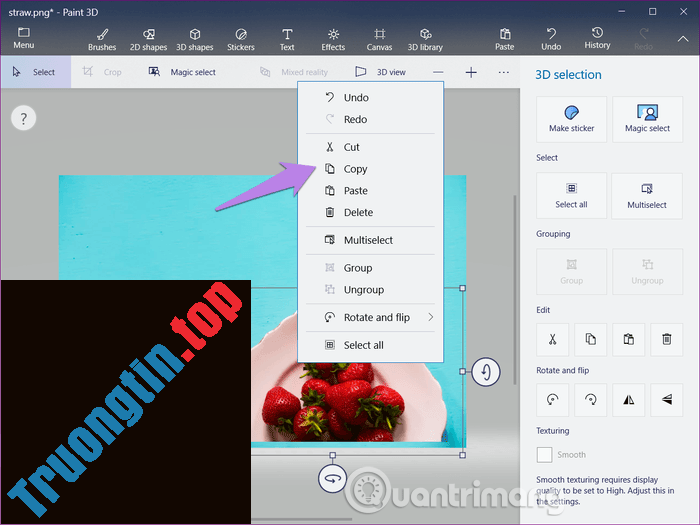The height and width of the screenshot is (525, 700).
Task: Click the Copy icon in Edit section
Action: 591,340
